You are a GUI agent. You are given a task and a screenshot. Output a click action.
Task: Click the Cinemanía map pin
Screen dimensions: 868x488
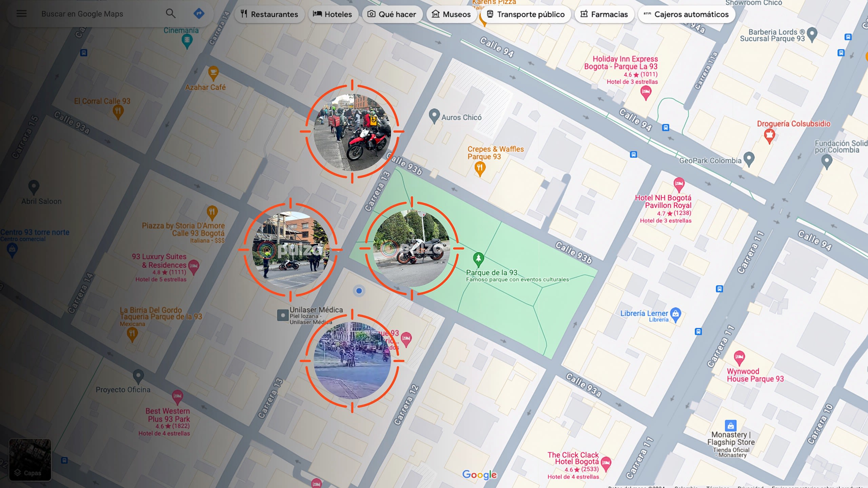click(187, 42)
